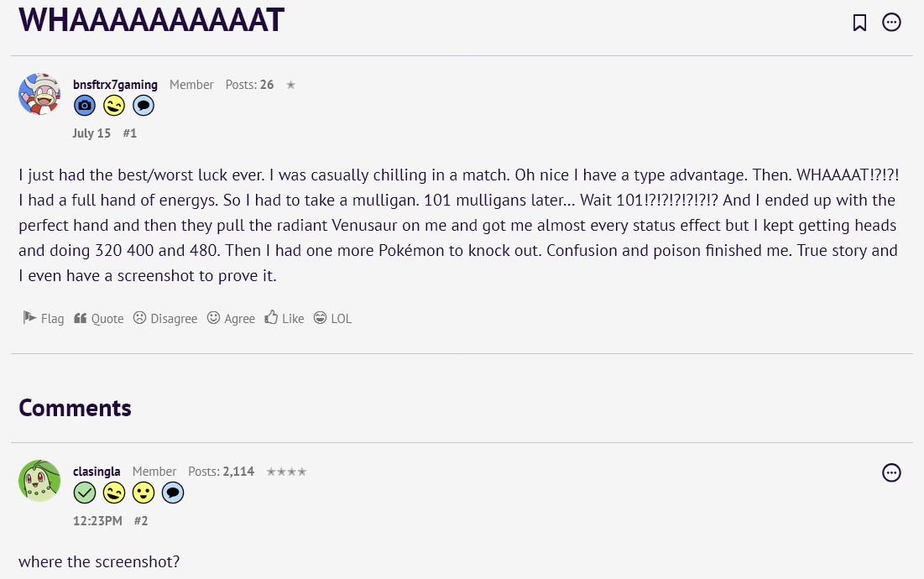
Task: Quote the original post
Action: [x=99, y=318]
